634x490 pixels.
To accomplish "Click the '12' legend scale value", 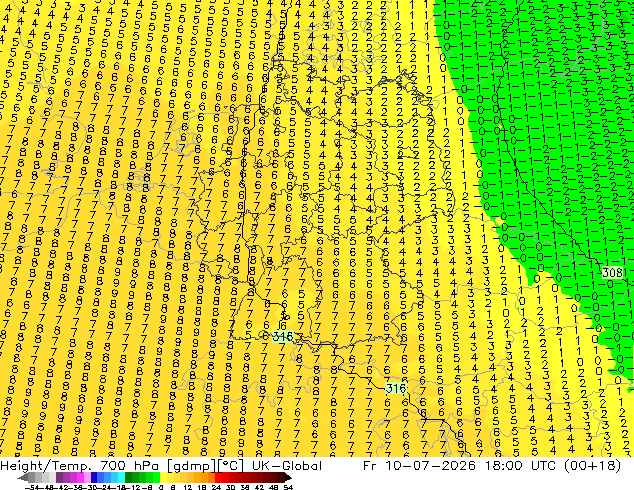I will coord(188,488).
